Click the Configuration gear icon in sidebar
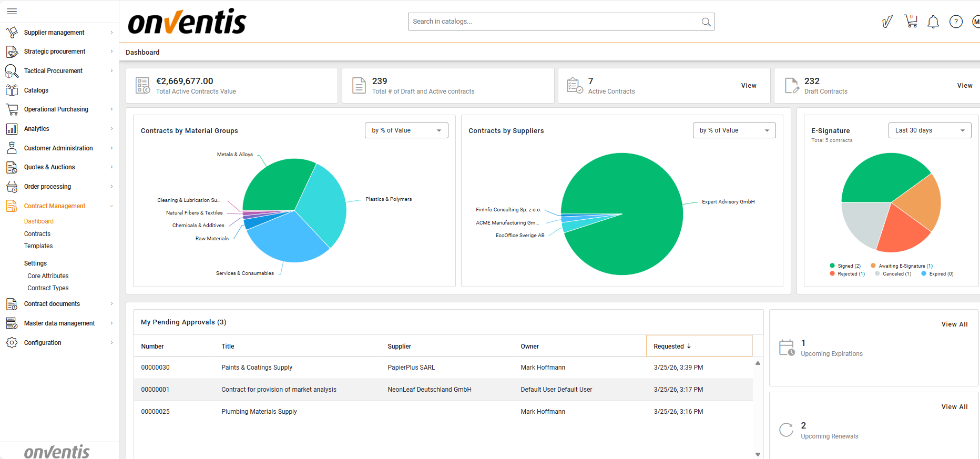Image resolution: width=980 pixels, height=459 pixels. click(12, 343)
